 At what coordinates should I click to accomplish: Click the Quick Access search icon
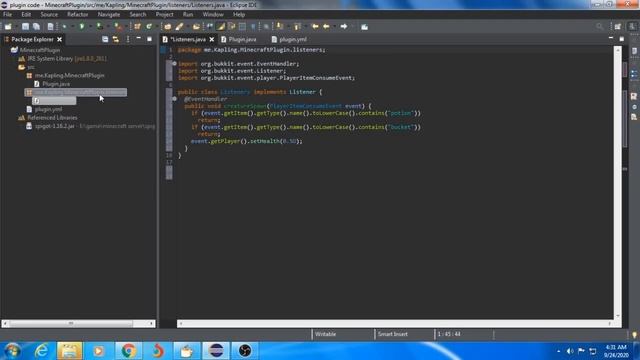[599, 27]
